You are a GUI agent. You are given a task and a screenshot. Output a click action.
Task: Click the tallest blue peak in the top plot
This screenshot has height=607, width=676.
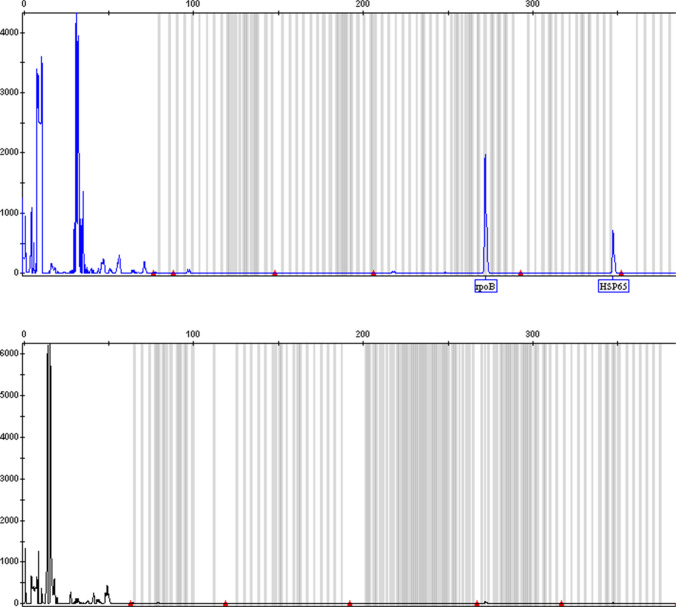click(x=77, y=142)
